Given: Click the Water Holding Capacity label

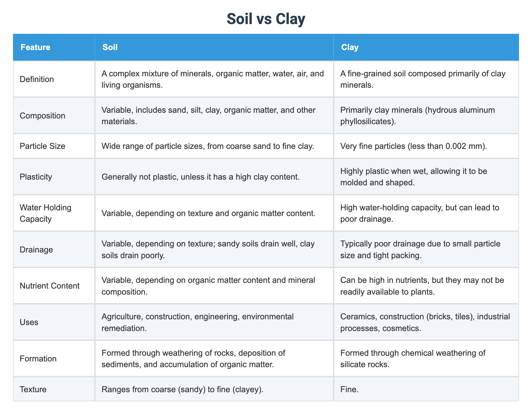Looking at the screenshot, I should 46,213.
